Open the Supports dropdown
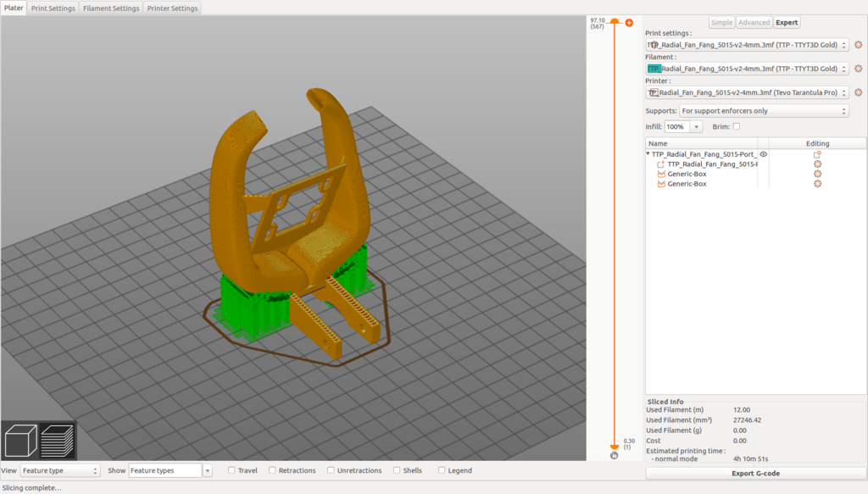The image size is (868, 494). click(763, 111)
